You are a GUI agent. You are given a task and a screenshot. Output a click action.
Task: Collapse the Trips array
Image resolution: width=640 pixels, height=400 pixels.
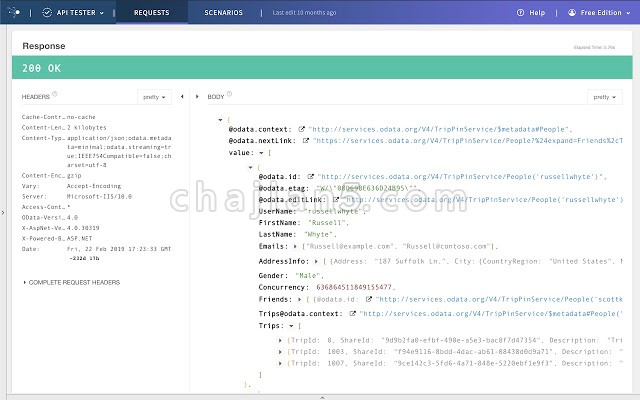click(291, 326)
